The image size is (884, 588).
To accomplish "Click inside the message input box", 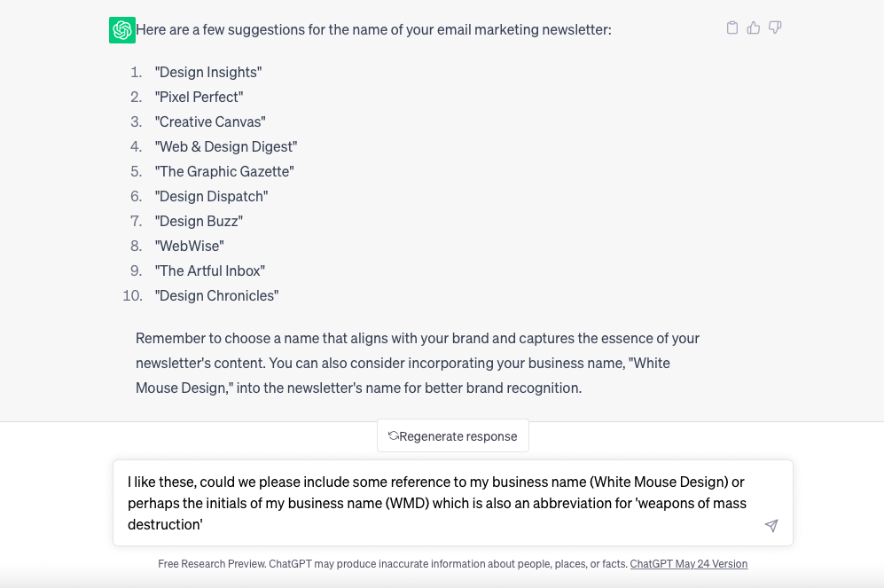I will pos(453,503).
